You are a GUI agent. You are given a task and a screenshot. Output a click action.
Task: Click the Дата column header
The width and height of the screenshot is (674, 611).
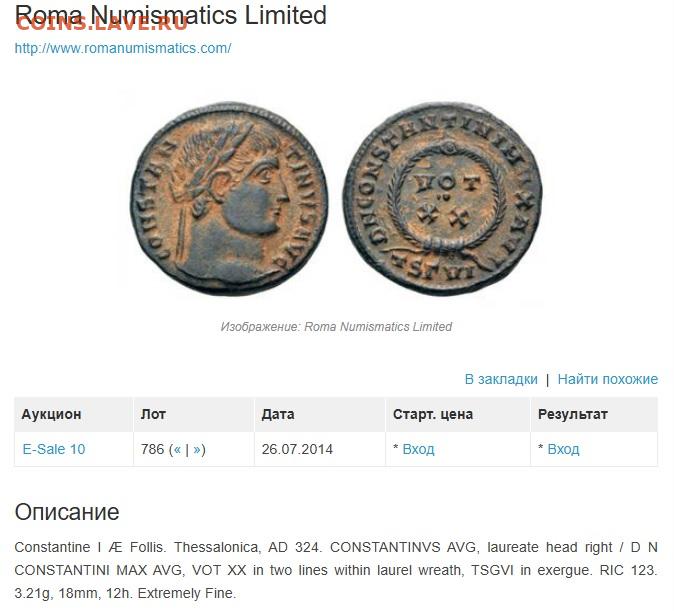point(278,414)
